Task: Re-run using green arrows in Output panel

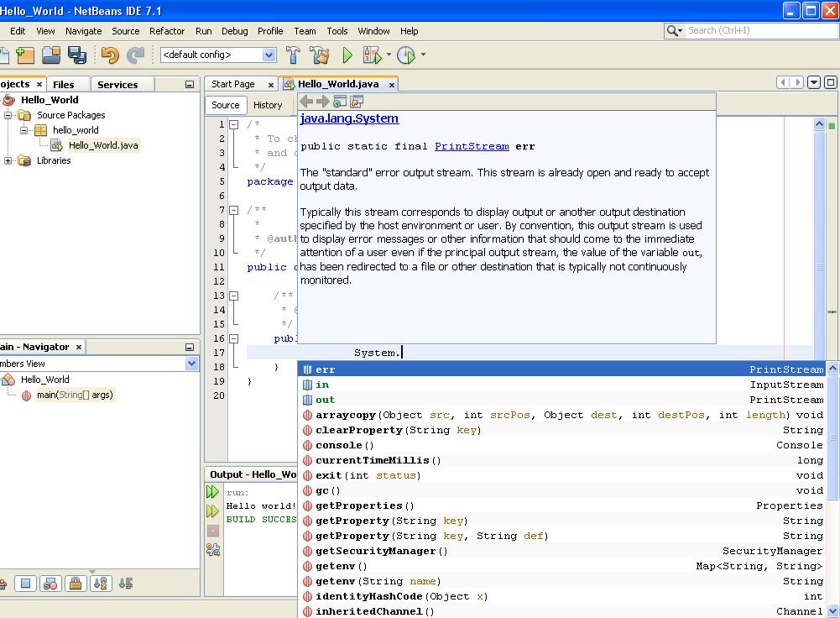Action: tap(213, 492)
